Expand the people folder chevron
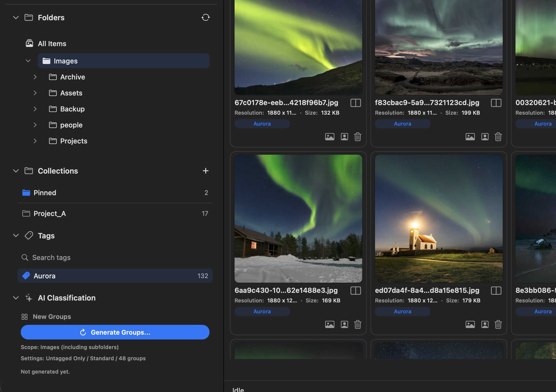The height and width of the screenshot is (392, 556). point(35,125)
